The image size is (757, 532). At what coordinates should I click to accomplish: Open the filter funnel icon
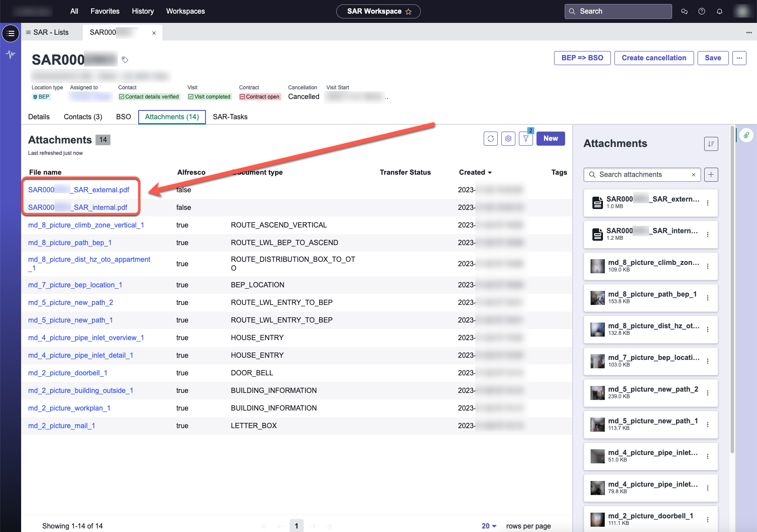tap(525, 139)
